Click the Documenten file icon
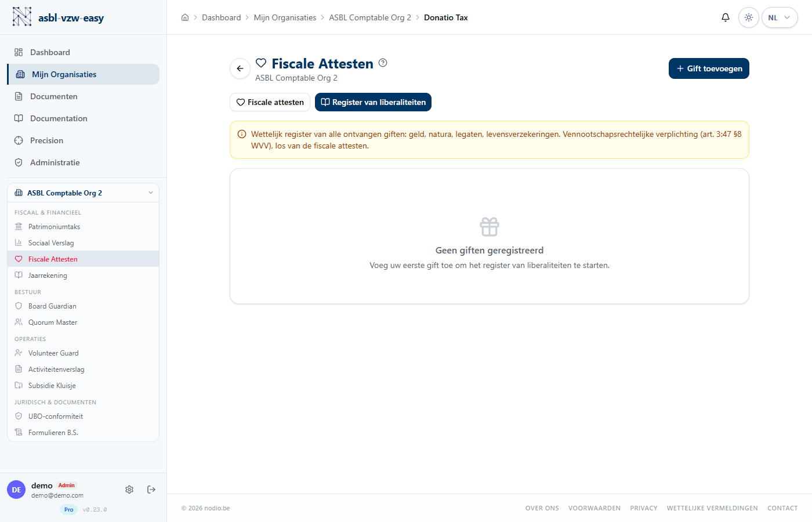This screenshot has height=522, width=812. pos(19,96)
